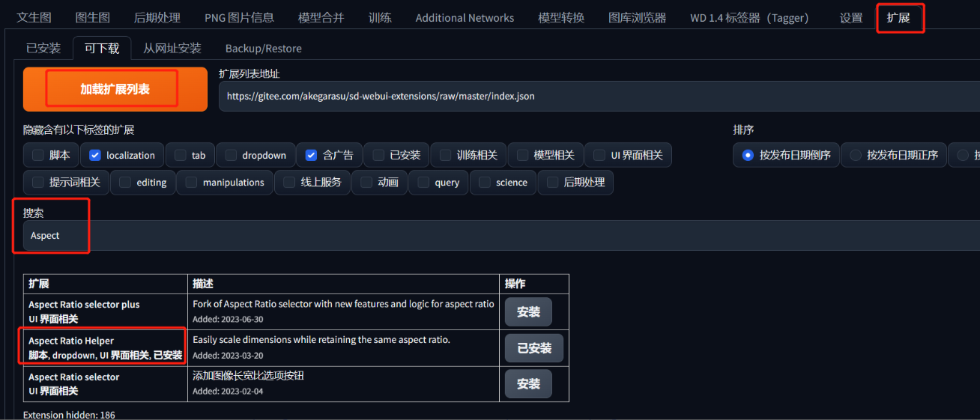Focus the 扩展列表地址 URL field
The width and height of the screenshot is (980, 420).
click(x=599, y=96)
